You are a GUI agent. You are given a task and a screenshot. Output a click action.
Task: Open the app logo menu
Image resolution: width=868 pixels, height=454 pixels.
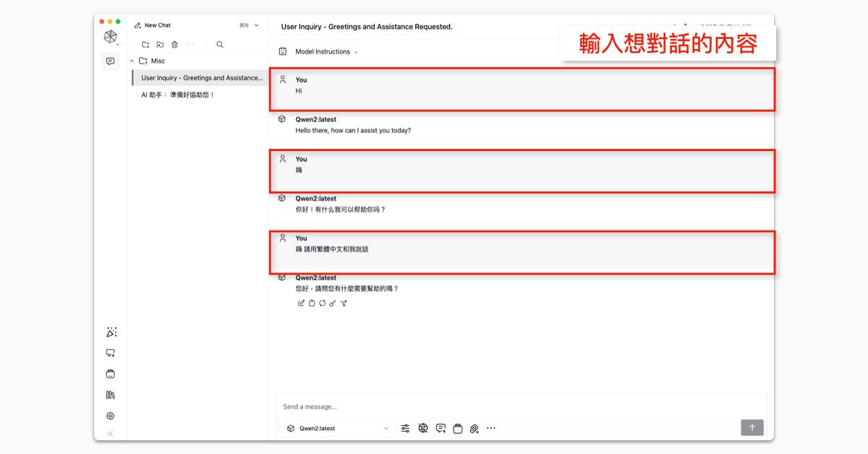tap(111, 37)
